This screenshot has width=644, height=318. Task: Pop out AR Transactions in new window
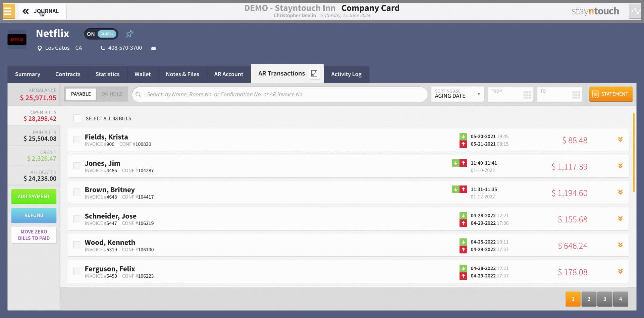pyautogui.click(x=314, y=73)
